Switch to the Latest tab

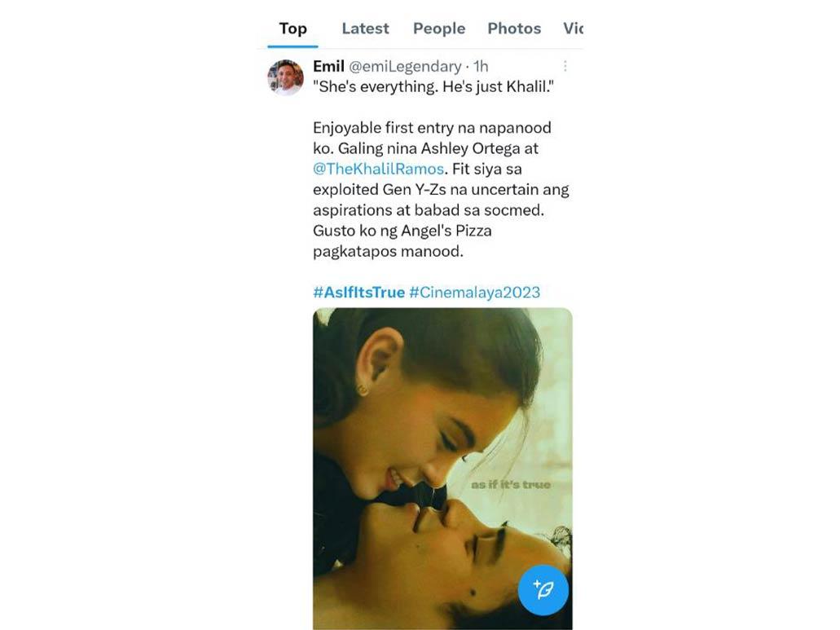[365, 29]
